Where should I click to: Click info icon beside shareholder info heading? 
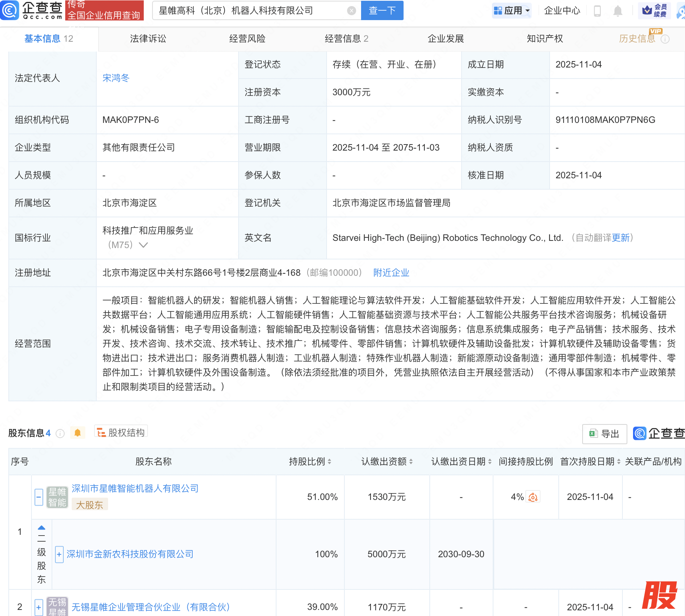tap(60, 433)
